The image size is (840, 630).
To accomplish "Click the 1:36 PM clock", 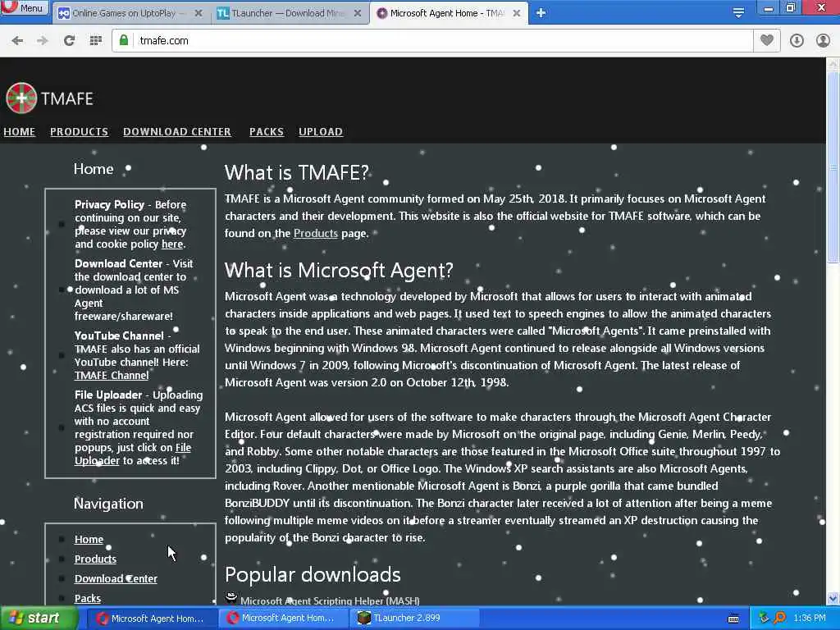I will click(x=810, y=619).
